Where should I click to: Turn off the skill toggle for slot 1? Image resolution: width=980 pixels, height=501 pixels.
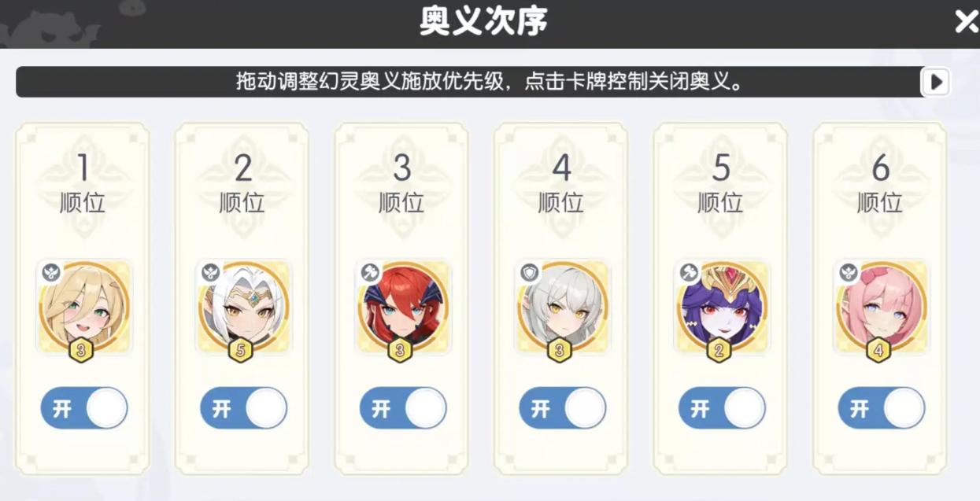coord(84,408)
